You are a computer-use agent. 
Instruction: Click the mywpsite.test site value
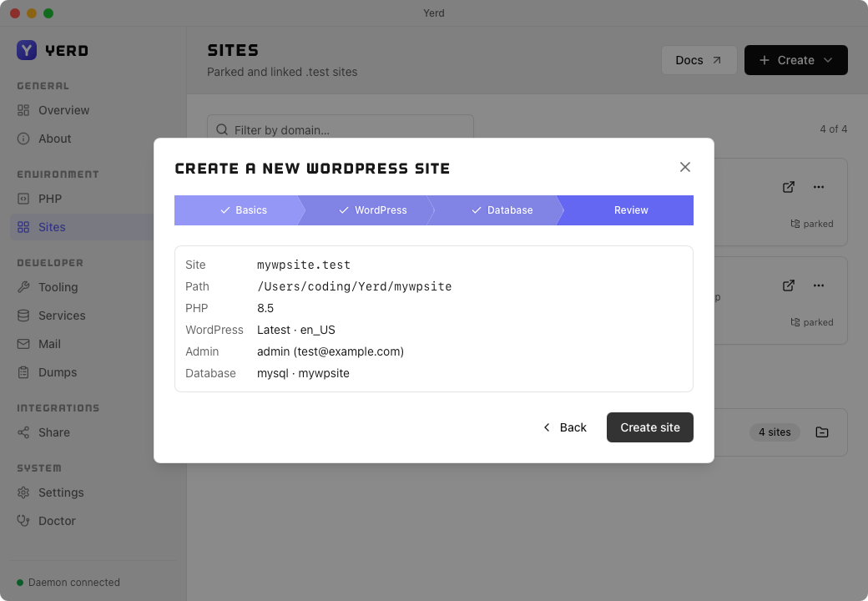pos(304,265)
